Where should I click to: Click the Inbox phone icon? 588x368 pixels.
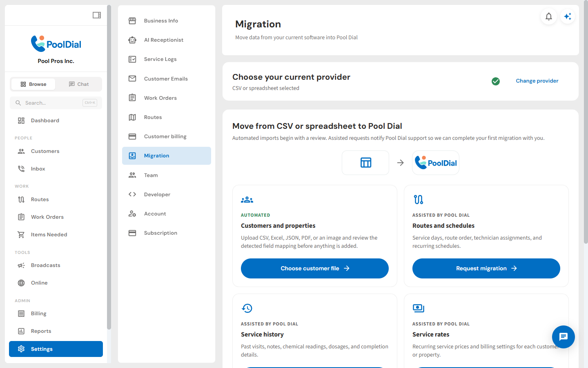[x=21, y=169]
